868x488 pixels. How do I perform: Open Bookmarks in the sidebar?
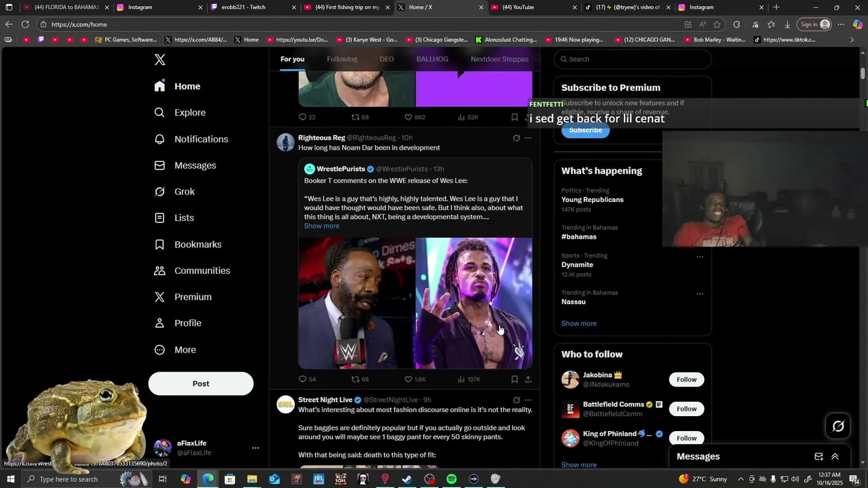(x=188, y=244)
